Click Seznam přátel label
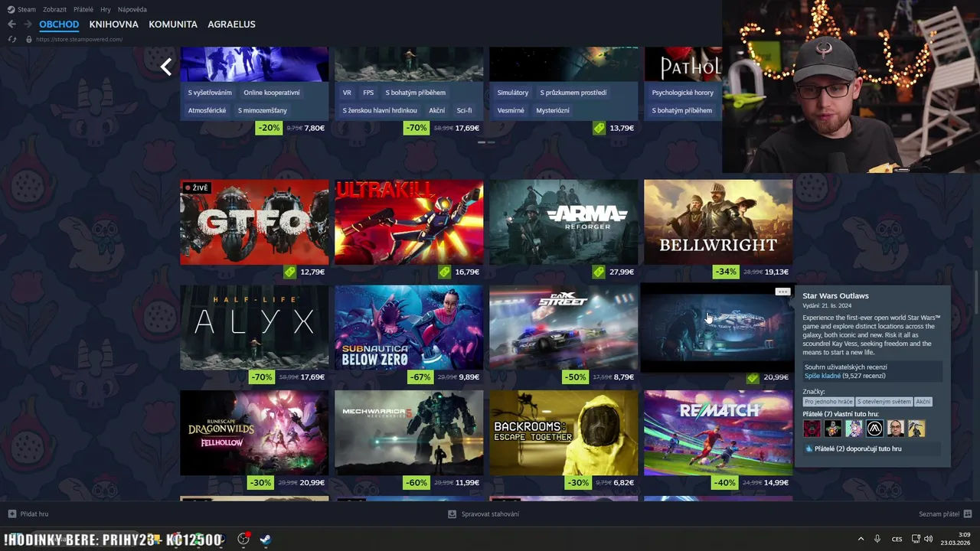 pyautogui.click(x=939, y=514)
